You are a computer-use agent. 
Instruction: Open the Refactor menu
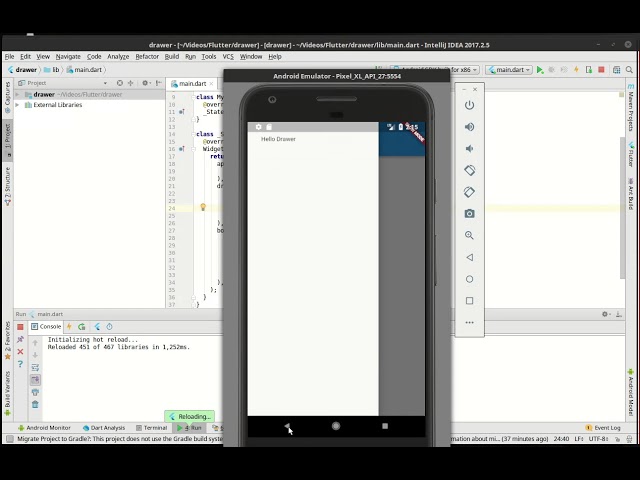click(x=147, y=57)
